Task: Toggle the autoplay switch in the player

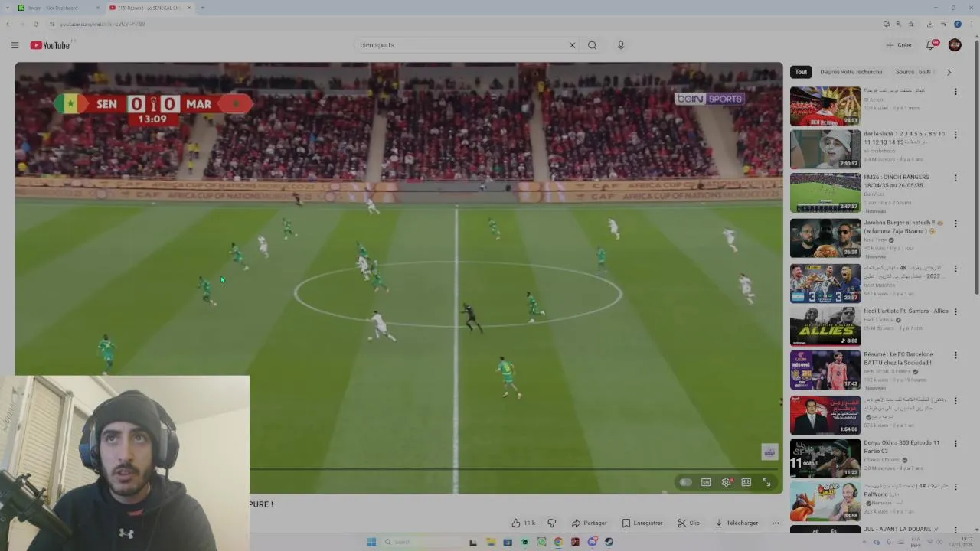Action: coord(685,482)
